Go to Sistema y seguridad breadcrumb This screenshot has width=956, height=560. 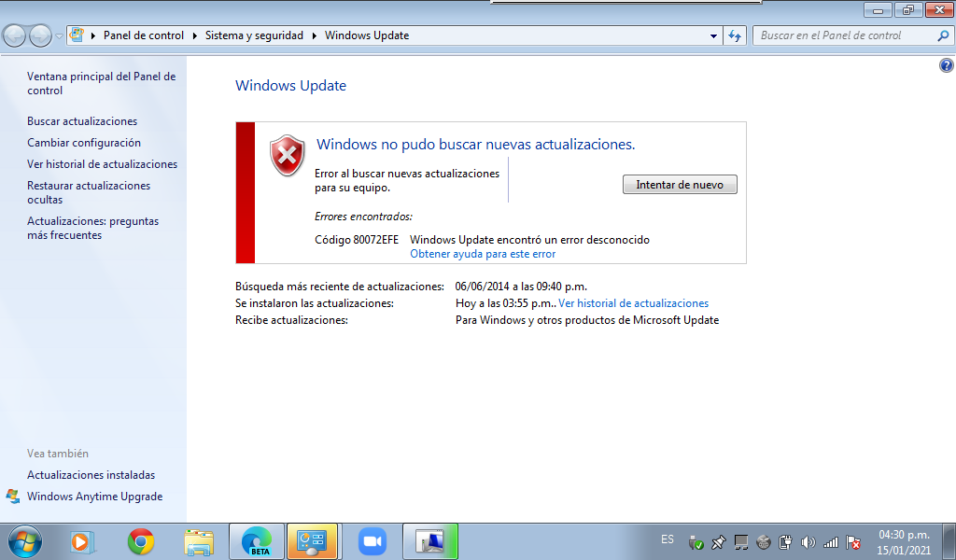coord(254,35)
